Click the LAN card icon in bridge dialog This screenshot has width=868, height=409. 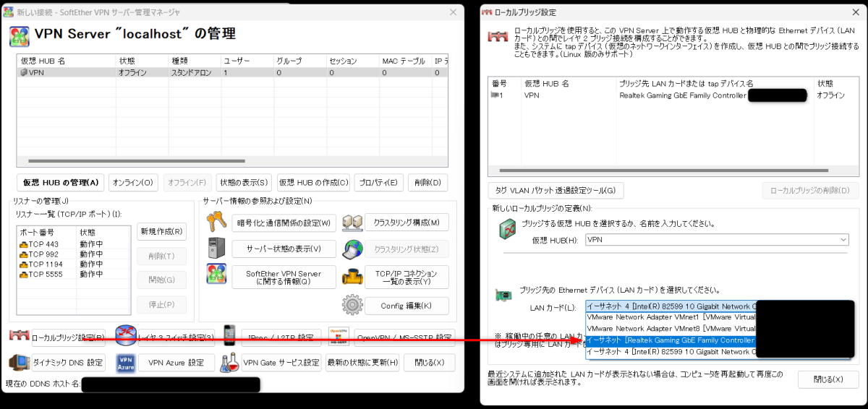point(503,294)
